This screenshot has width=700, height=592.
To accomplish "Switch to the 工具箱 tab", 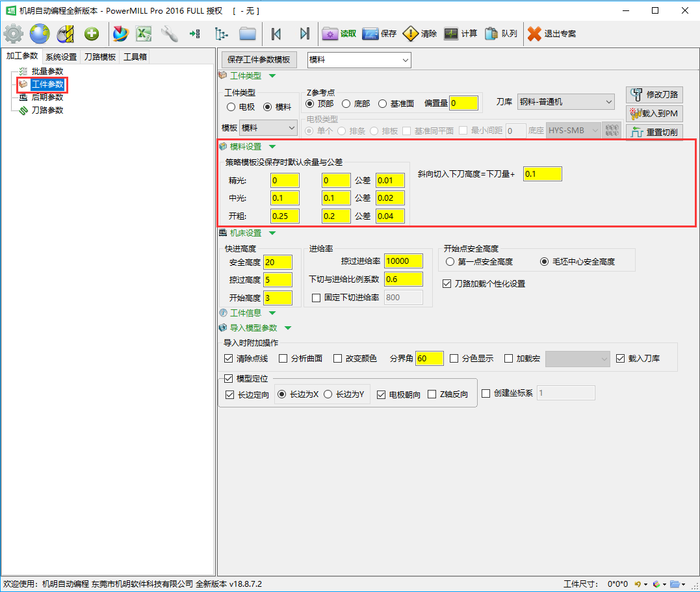I will [135, 57].
